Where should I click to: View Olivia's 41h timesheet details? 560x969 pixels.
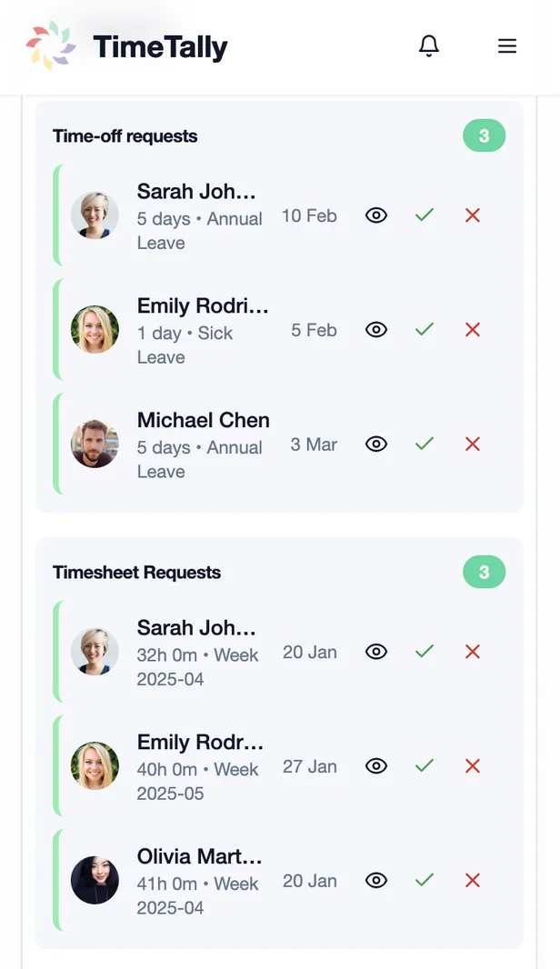click(376, 881)
